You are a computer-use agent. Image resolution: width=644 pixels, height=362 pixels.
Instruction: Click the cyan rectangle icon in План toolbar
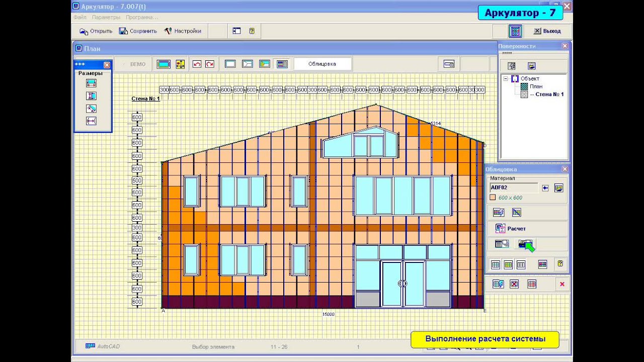pyautogui.click(x=164, y=64)
